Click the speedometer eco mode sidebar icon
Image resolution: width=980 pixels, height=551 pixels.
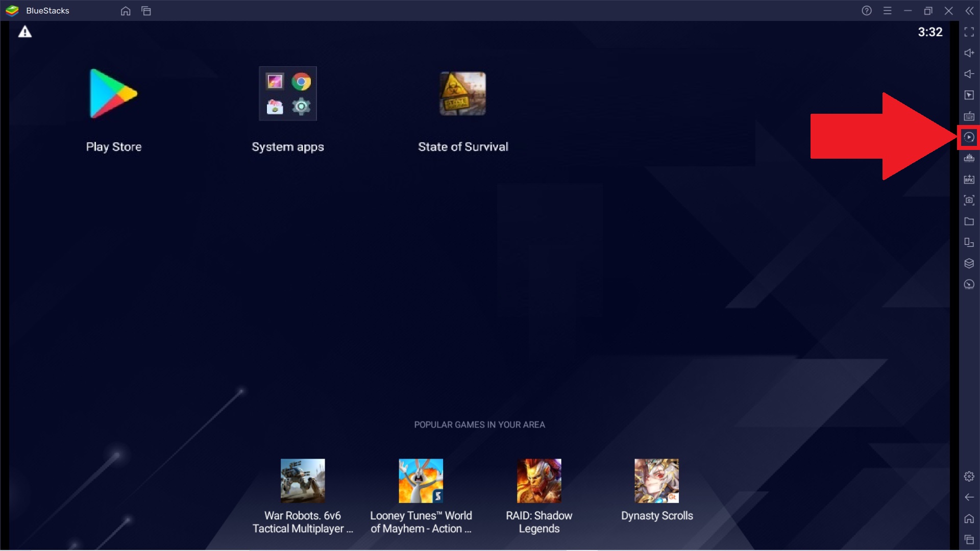[x=969, y=284]
